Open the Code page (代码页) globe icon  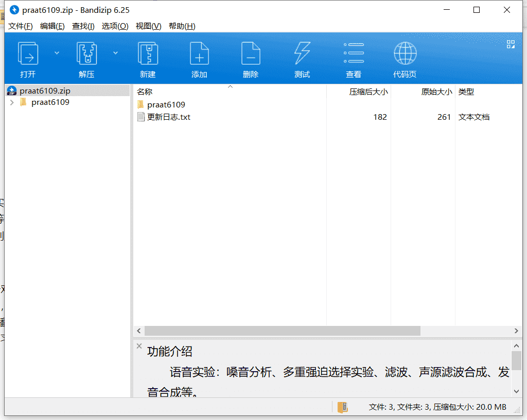click(x=405, y=53)
